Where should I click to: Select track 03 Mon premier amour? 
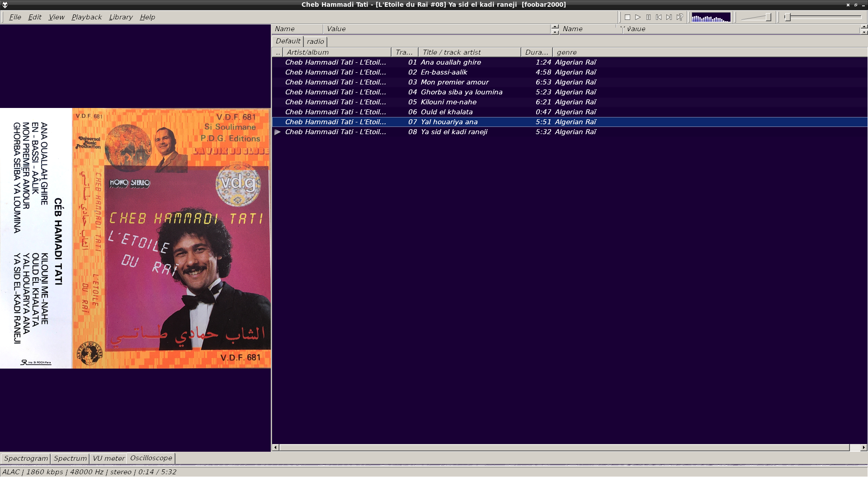tap(570, 82)
